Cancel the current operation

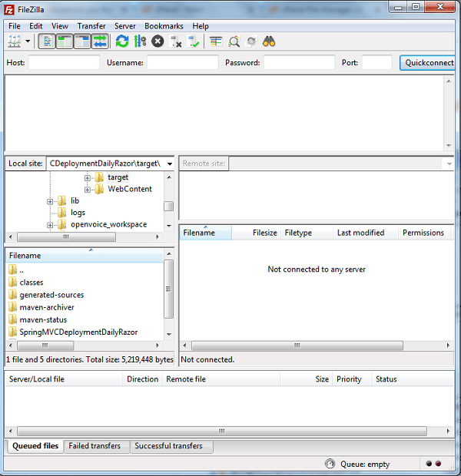(158, 41)
